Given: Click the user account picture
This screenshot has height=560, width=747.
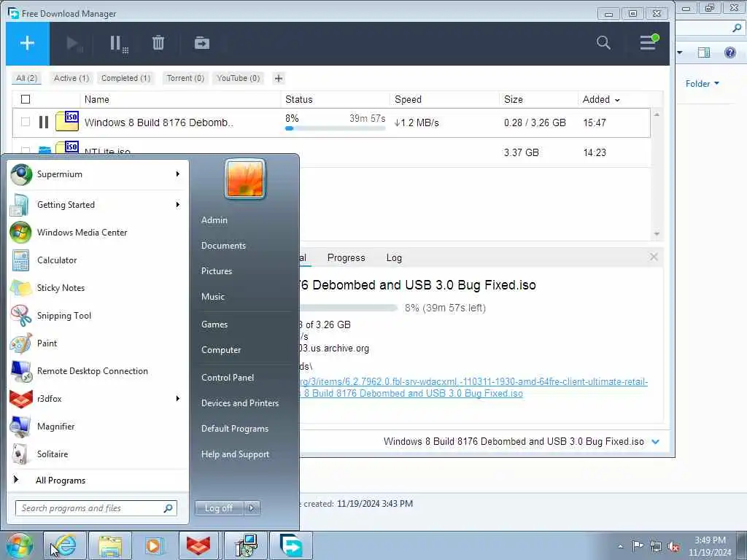Looking at the screenshot, I should click(245, 179).
